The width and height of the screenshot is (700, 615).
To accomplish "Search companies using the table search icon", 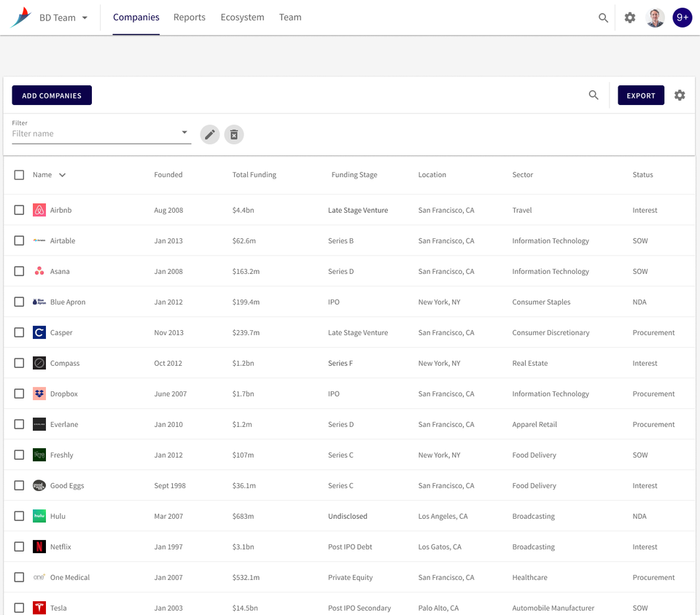I will [x=594, y=95].
